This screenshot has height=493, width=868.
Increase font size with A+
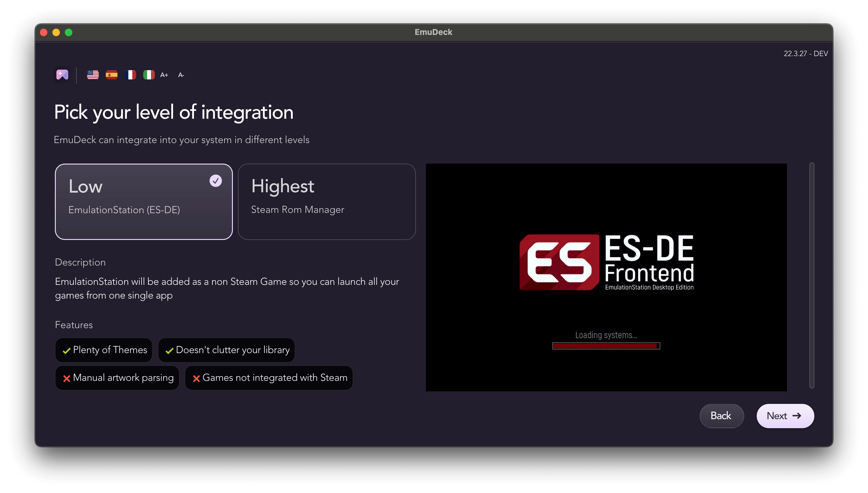coord(164,75)
